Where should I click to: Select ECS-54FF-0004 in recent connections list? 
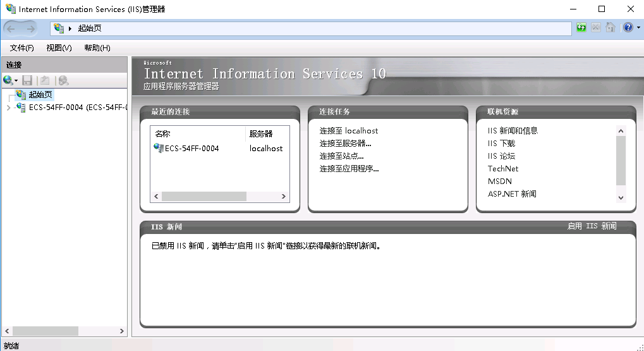191,149
